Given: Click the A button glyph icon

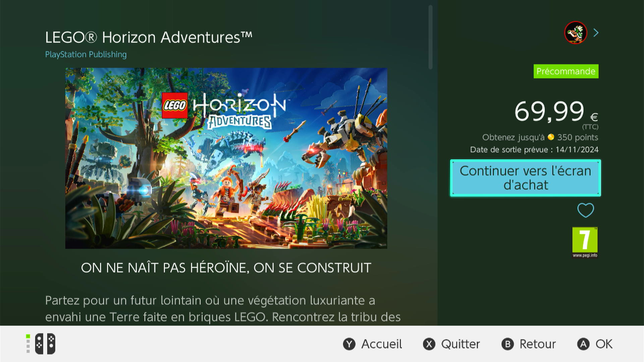Looking at the screenshot, I should [583, 344].
